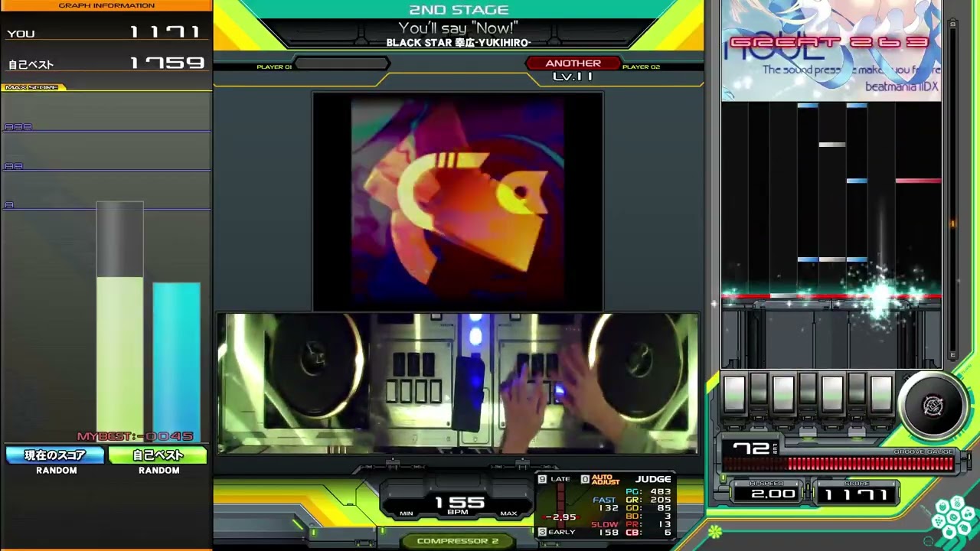Click the turntable scratch disc icon
Image resolution: width=980 pixels, height=551 pixels.
[933, 406]
